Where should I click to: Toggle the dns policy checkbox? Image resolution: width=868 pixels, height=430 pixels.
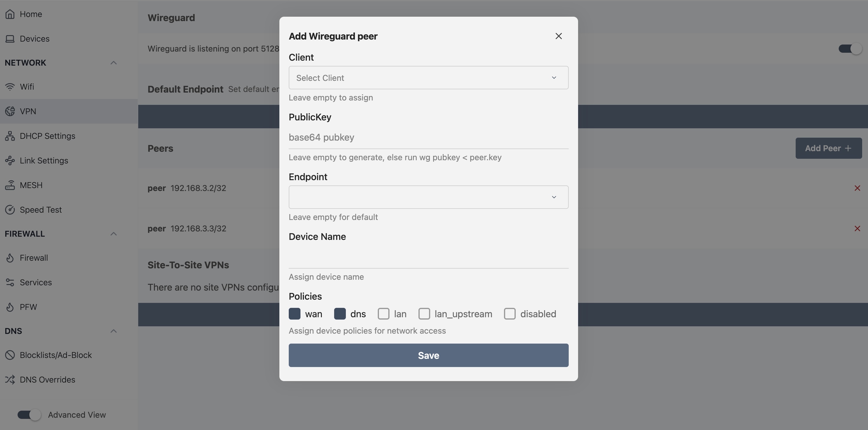[x=340, y=314]
